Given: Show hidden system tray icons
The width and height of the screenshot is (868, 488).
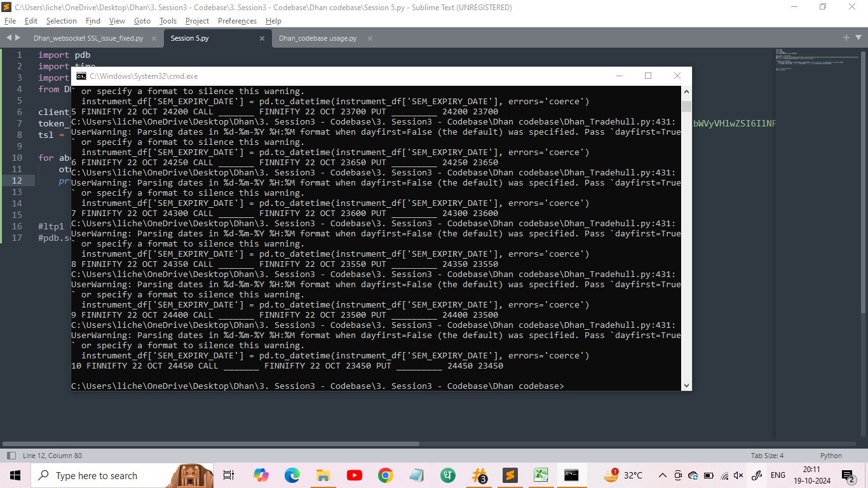Looking at the screenshot, I should pyautogui.click(x=662, y=475).
